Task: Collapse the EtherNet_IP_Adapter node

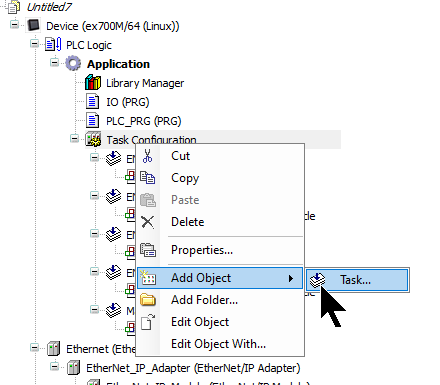Action: [x=54, y=366]
